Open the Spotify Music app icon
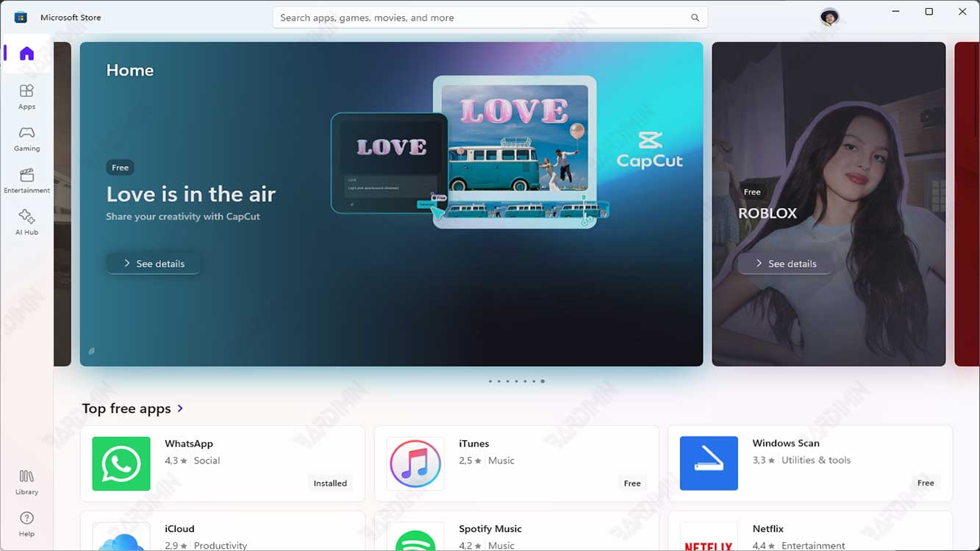Screen dimensions: 980x551 coord(415,537)
